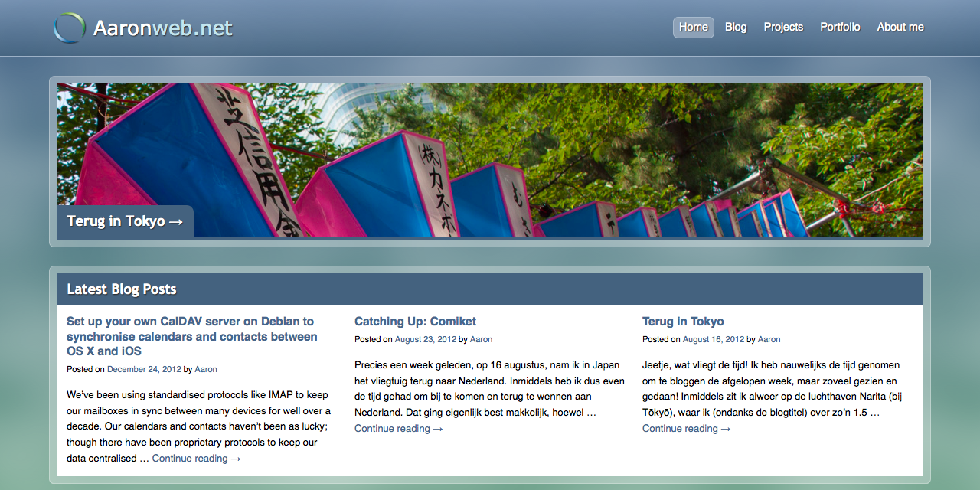980x490 pixels.
Task: Click author Aaron under the Comiket post
Action: (481, 339)
